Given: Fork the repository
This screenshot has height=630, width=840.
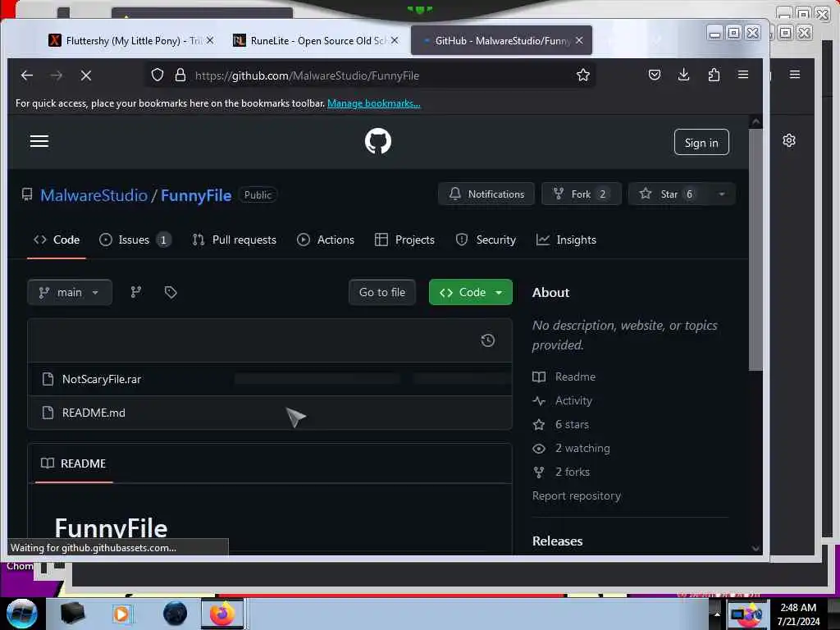Looking at the screenshot, I should [x=582, y=194].
